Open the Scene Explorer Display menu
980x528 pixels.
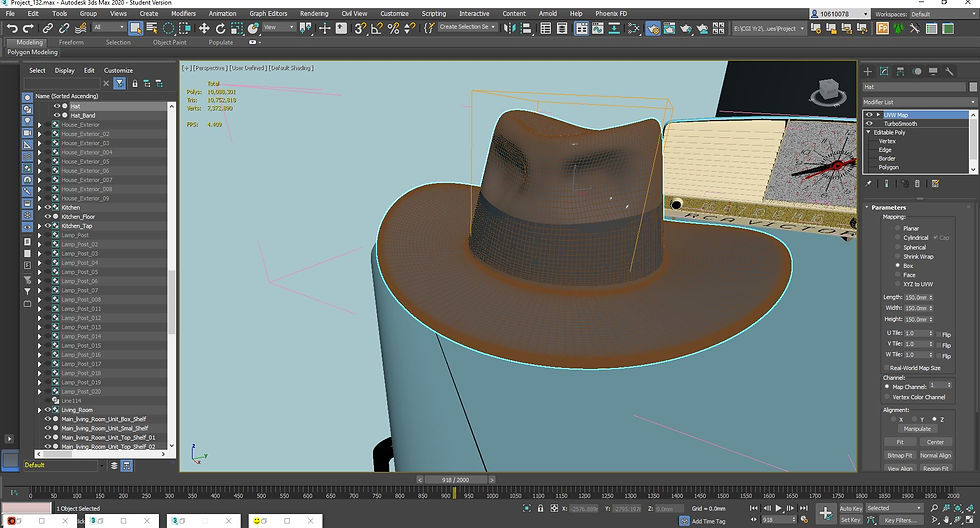[64, 71]
